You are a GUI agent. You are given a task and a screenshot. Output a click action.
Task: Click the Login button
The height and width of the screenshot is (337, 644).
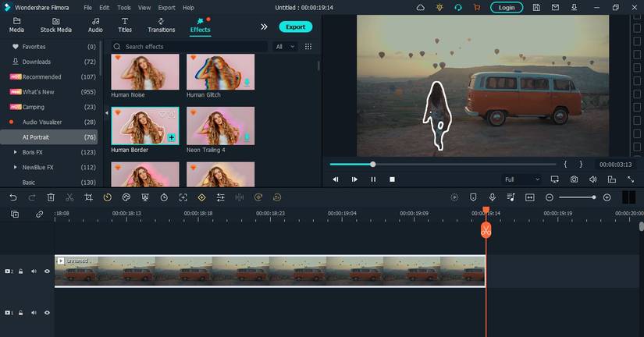(x=507, y=7)
